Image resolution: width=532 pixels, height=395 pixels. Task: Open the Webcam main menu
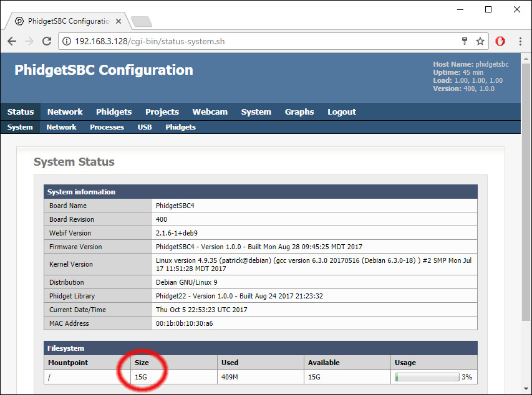click(x=210, y=112)
